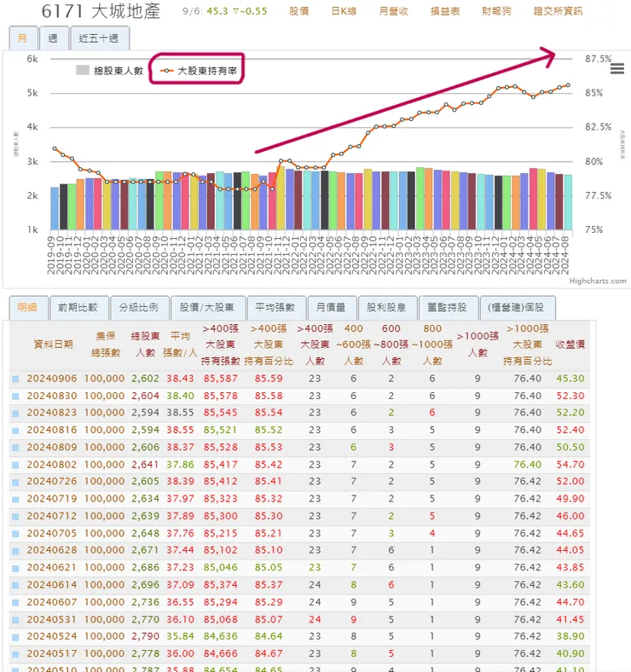This screenshot has height=672, width=631.
Task: Click closing price 45.30 cell
Action: pos(570,379)
